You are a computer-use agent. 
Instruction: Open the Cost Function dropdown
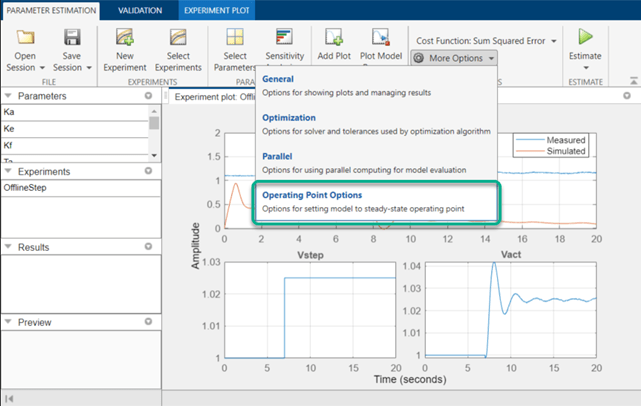click(x=486, y=41)
